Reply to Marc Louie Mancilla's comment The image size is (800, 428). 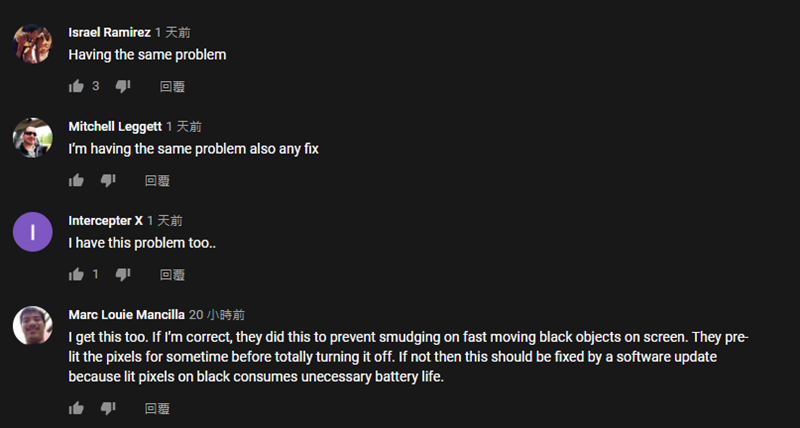point(157,408)
